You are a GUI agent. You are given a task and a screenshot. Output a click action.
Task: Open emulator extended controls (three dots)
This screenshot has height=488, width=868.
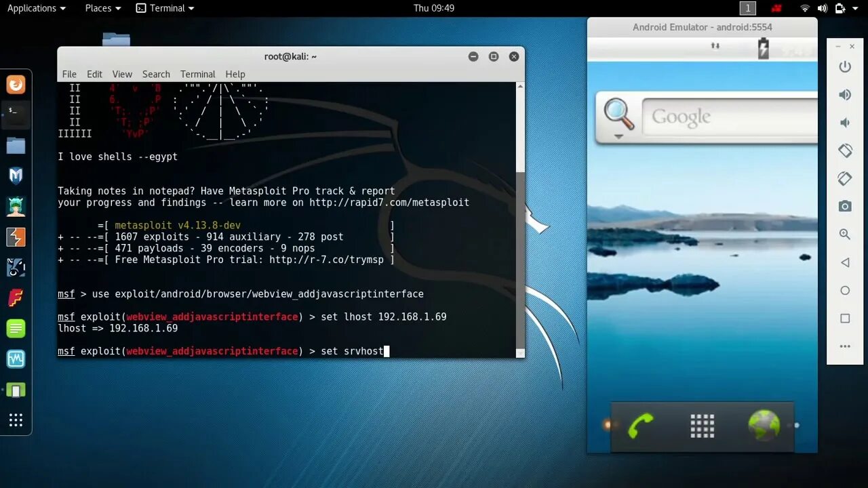[x=845, y=346]
